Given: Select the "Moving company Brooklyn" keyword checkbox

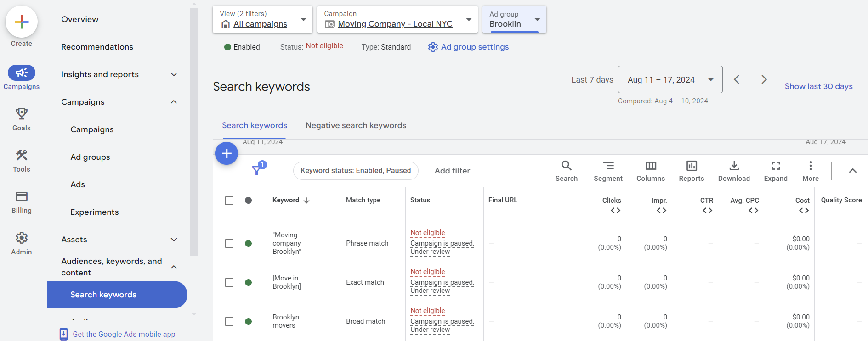Looking at the screenshot, I should coord(229,243).
